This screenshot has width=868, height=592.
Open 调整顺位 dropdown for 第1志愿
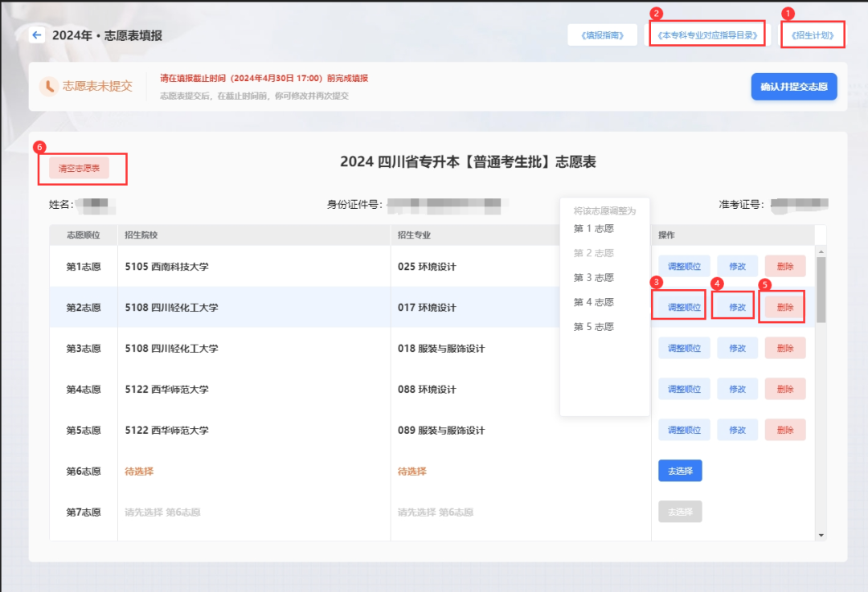tap(684, 266)
